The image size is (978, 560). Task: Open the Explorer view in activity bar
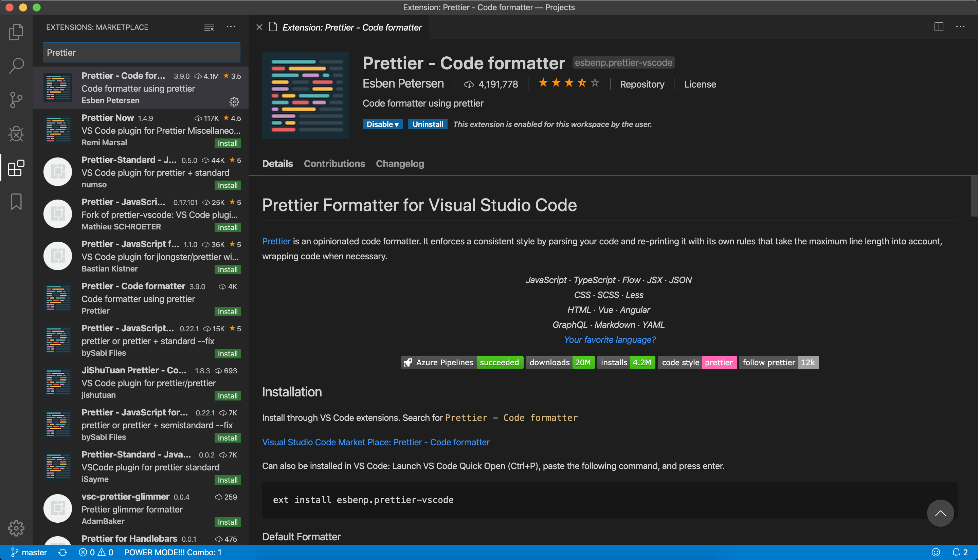point(16,32)
